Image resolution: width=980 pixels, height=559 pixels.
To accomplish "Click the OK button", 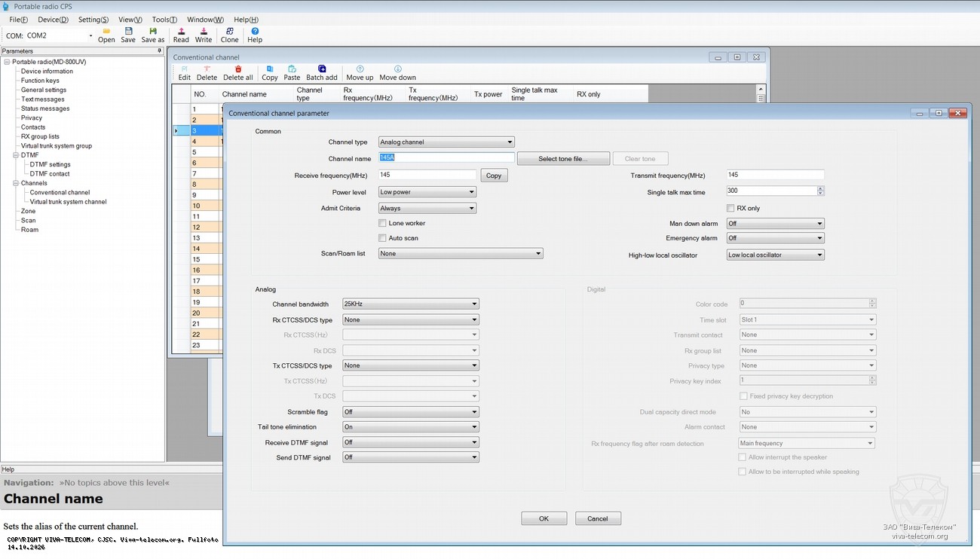I will 544,518.
